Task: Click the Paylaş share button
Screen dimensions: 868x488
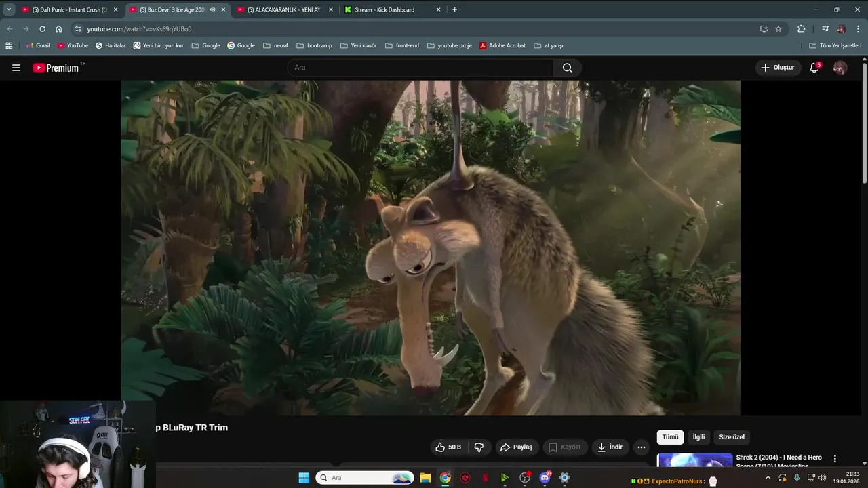Action: pos(516,447)
